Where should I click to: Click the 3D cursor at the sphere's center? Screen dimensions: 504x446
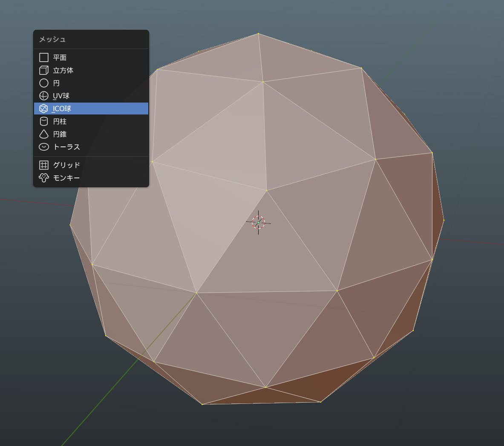coord(259,222)
